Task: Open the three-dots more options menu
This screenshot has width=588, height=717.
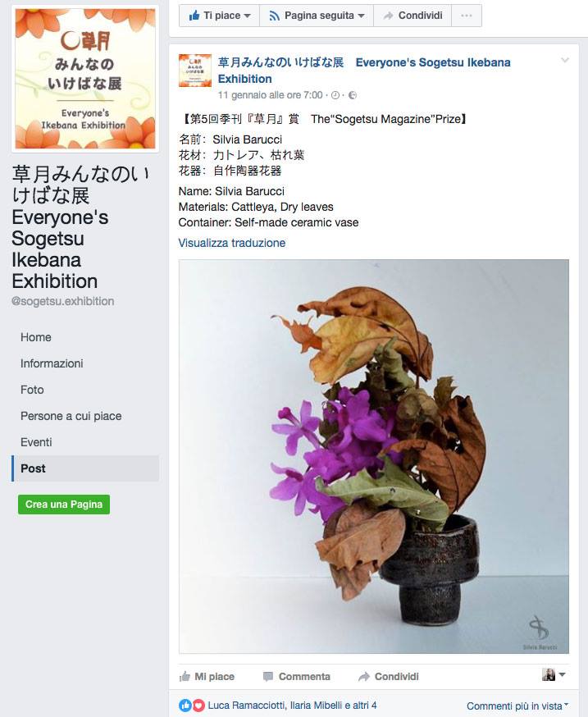Action: click(467, 16)
